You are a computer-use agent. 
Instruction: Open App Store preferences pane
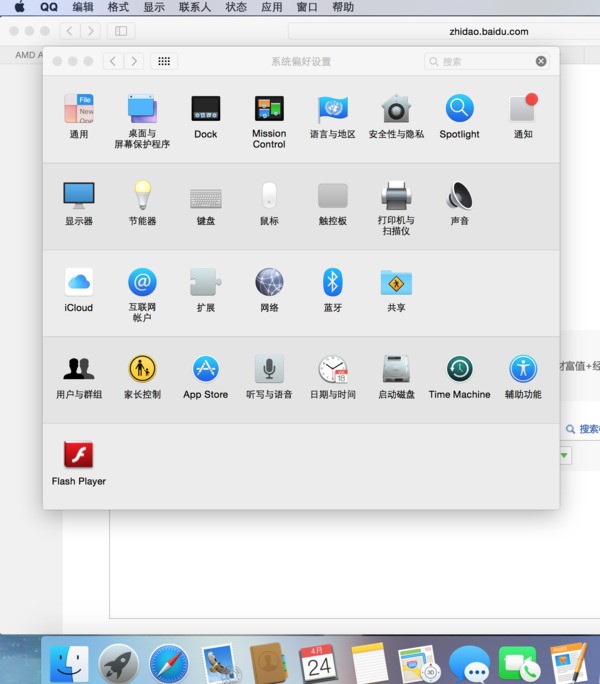[206, 376]
